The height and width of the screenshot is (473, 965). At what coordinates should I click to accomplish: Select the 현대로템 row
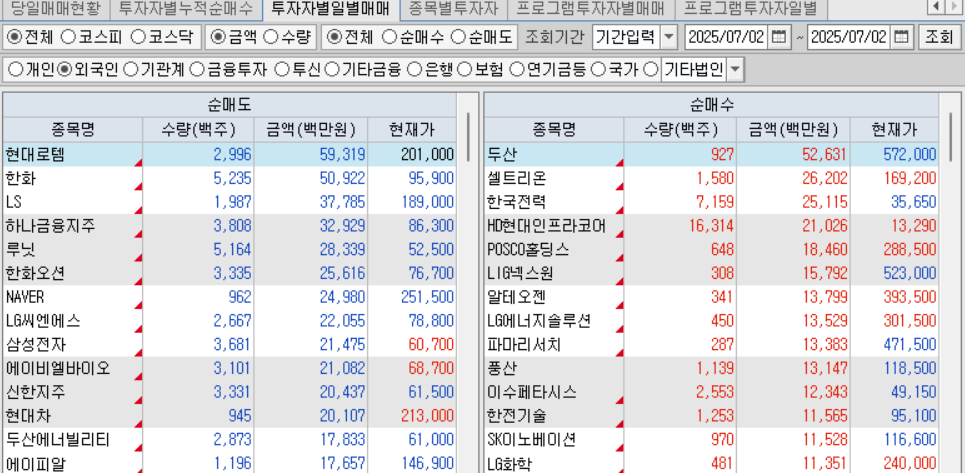click(230, 154)
